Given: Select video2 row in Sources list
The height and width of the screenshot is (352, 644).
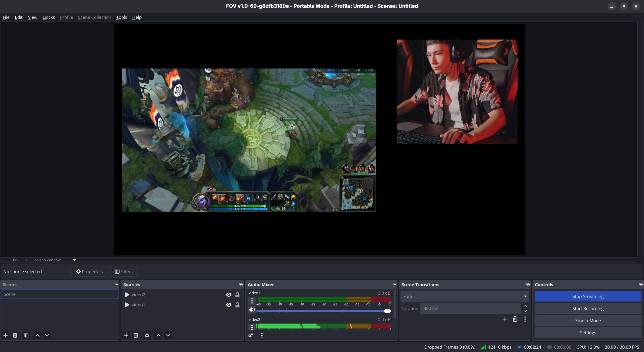Looking at the screenshot, I should point(182,295).
